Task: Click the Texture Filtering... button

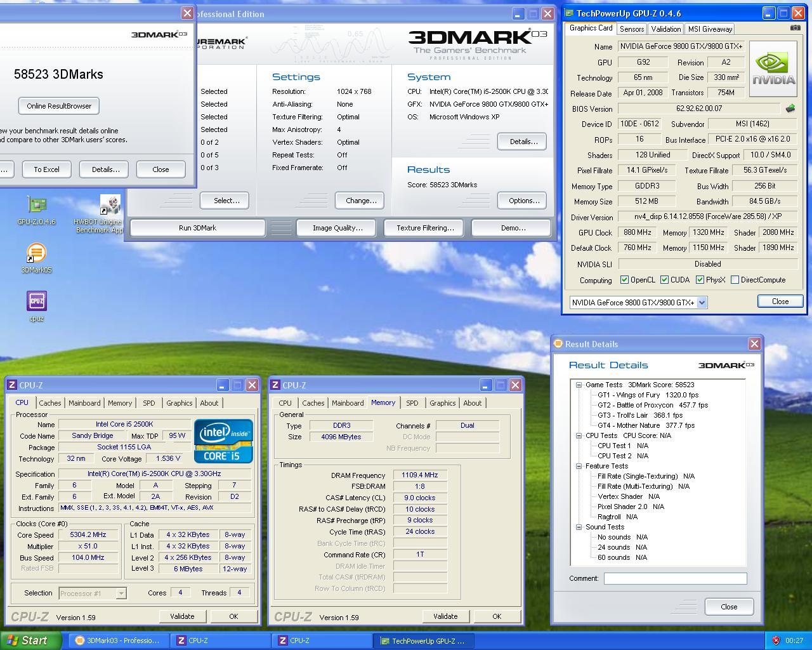Action: click(425, 228)
